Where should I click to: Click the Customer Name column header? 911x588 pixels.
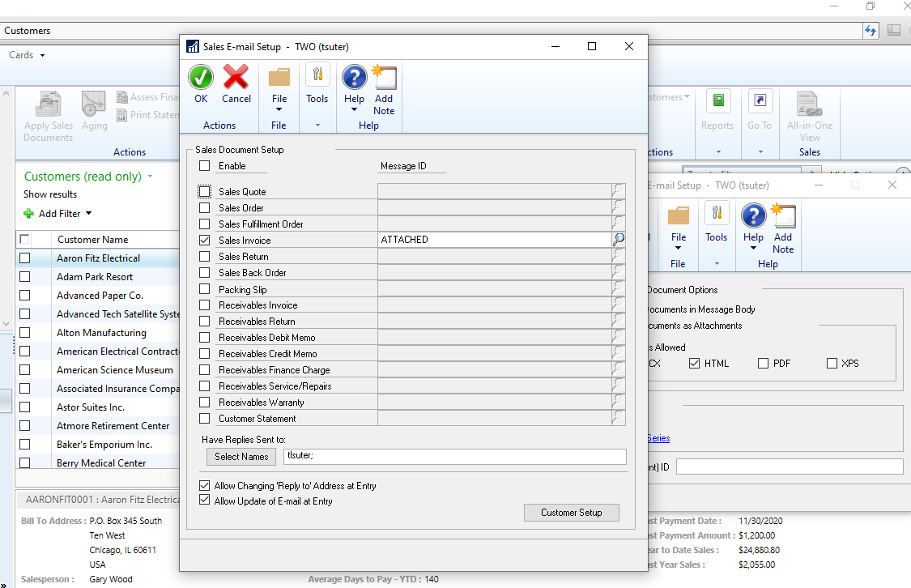[93, 240]
